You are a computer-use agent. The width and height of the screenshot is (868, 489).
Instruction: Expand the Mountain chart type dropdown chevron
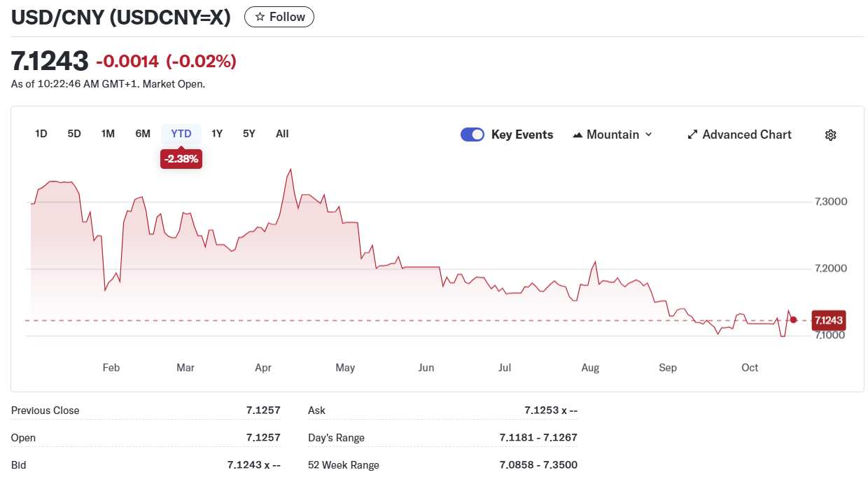[648, 135]
